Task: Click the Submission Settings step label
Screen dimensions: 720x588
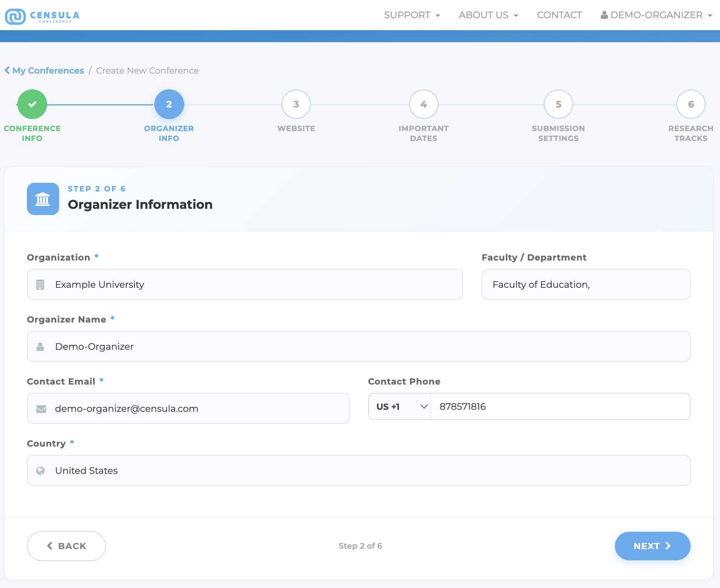Action: click(559, 133)
